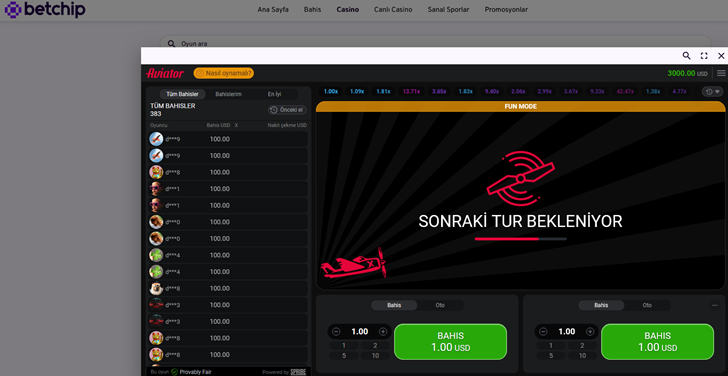Open the 'Sanal Sporlar' navigation link

click(x=448, y=9)
